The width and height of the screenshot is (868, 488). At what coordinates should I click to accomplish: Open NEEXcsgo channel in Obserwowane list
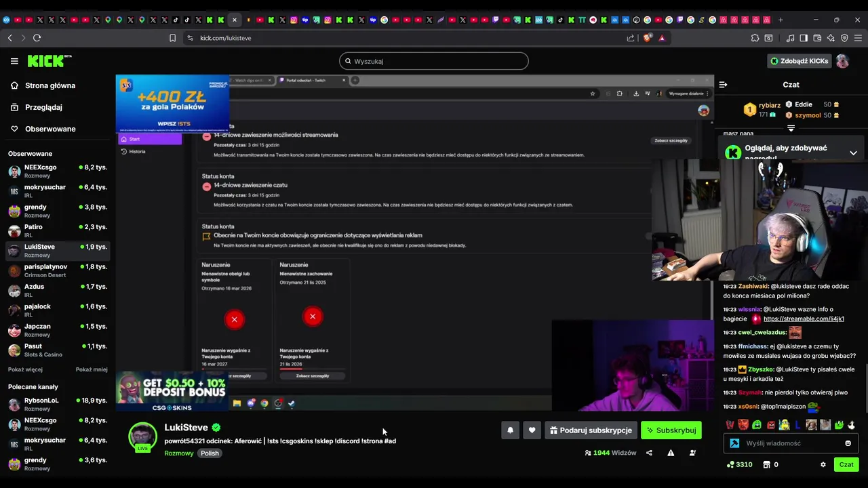click(x=58, y=171)
